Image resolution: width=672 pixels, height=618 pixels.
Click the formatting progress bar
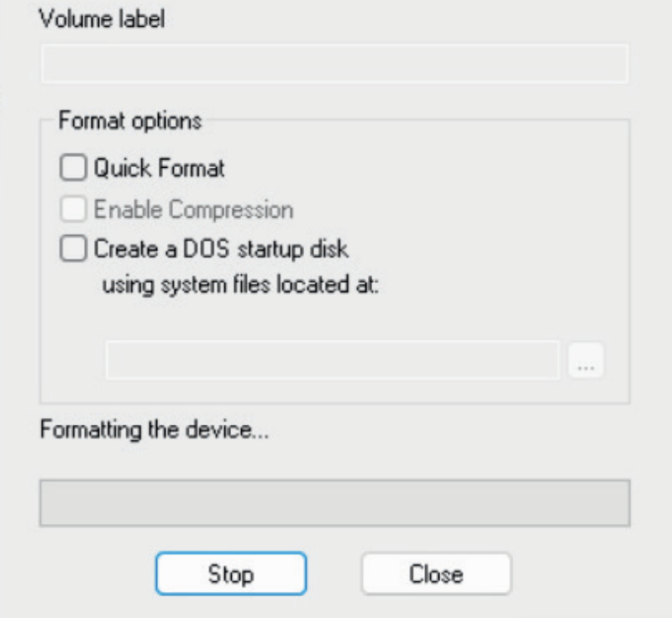tap(334, 503)
